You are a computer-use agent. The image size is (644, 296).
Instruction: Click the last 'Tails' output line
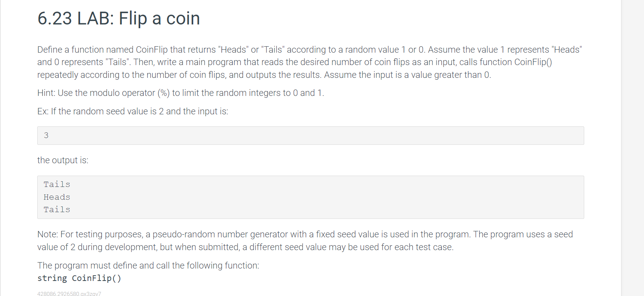(x=57, y=209)
